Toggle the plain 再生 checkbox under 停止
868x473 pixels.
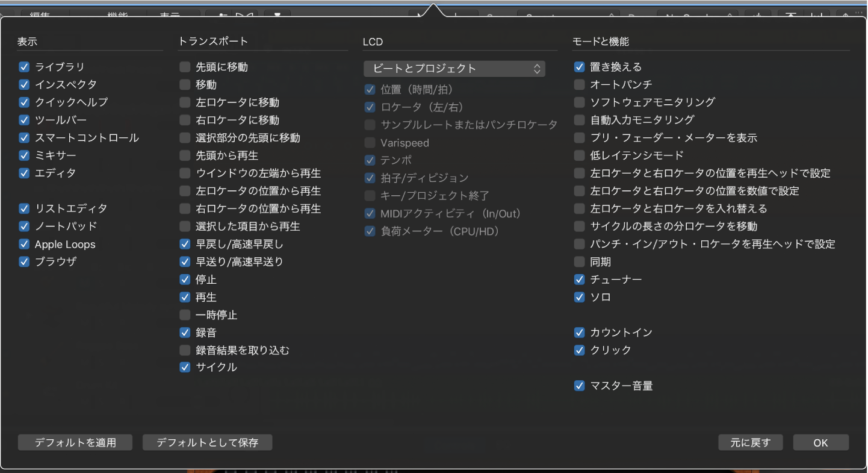[185, 297]
